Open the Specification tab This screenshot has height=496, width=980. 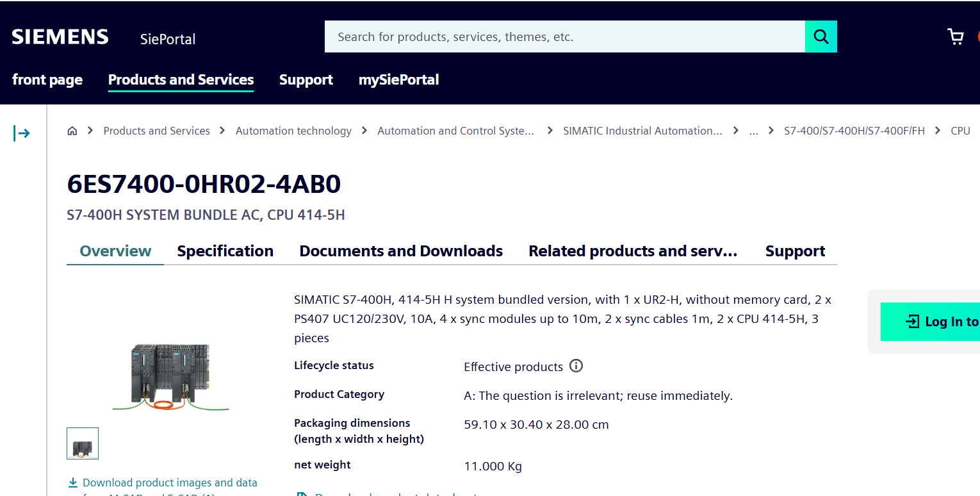[x=225, y=251]
